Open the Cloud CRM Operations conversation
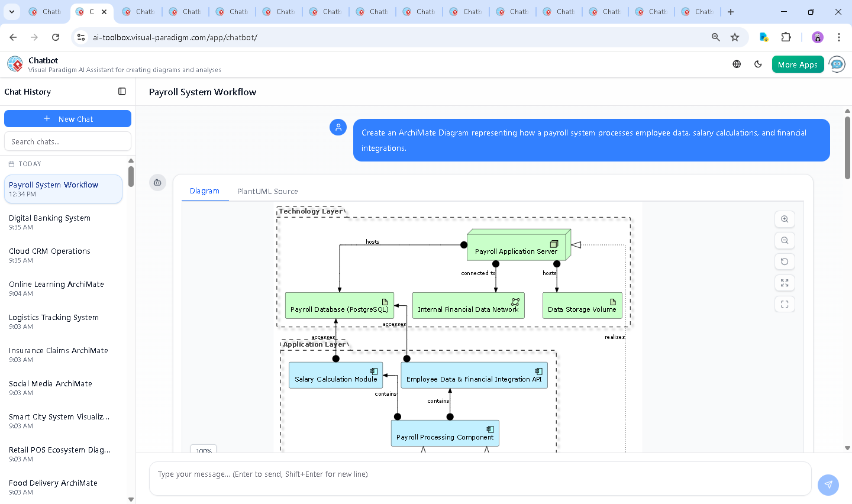Viewport: 852px width, 504px height. [x=49, y=251]
